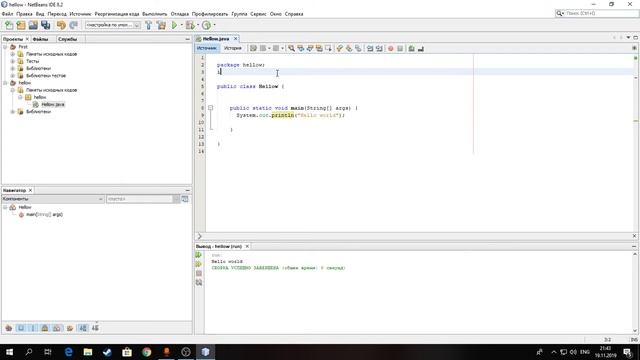Click the Profile Project toolbar icon
The height and width of the screenshot is (360, 640).
[x=207, y=25]
